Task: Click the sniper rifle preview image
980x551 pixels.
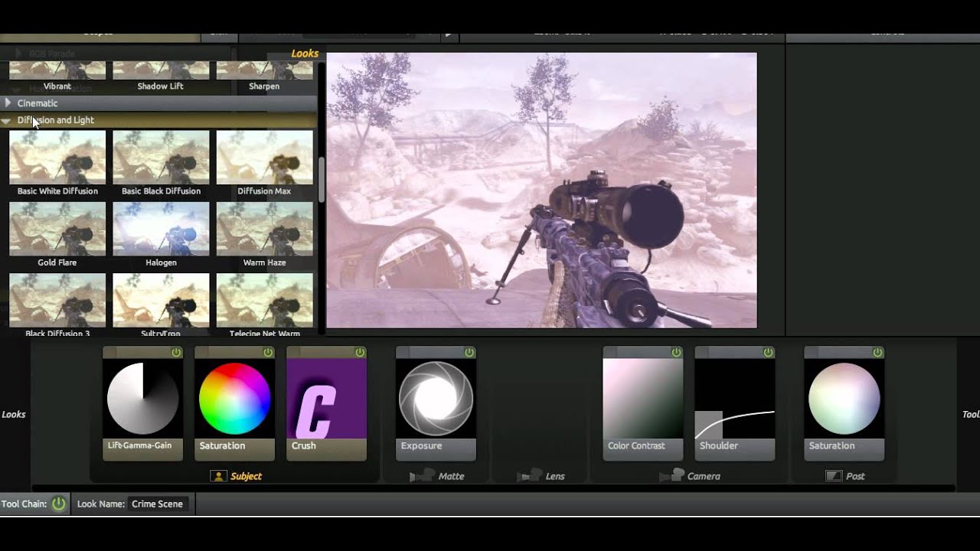Action: 542,191
